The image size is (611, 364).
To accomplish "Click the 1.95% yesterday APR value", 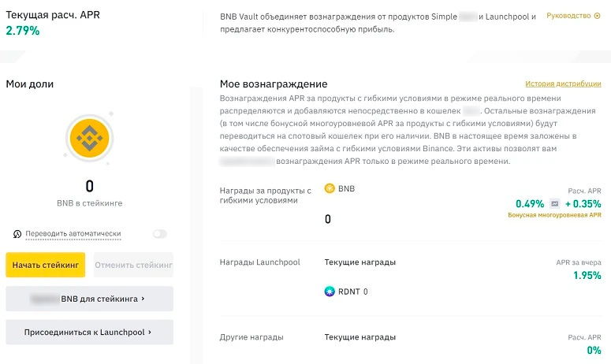I will (x=587, y=275).
